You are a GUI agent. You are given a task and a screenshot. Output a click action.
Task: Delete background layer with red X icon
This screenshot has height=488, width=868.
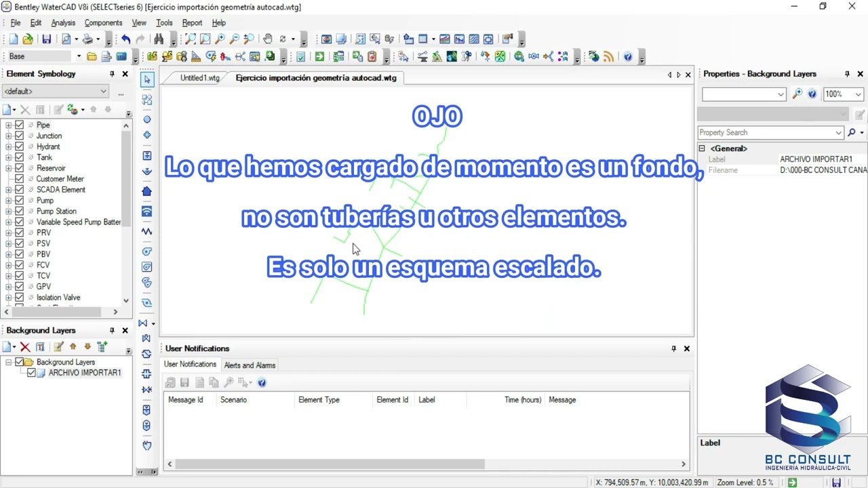pos(25,347)
